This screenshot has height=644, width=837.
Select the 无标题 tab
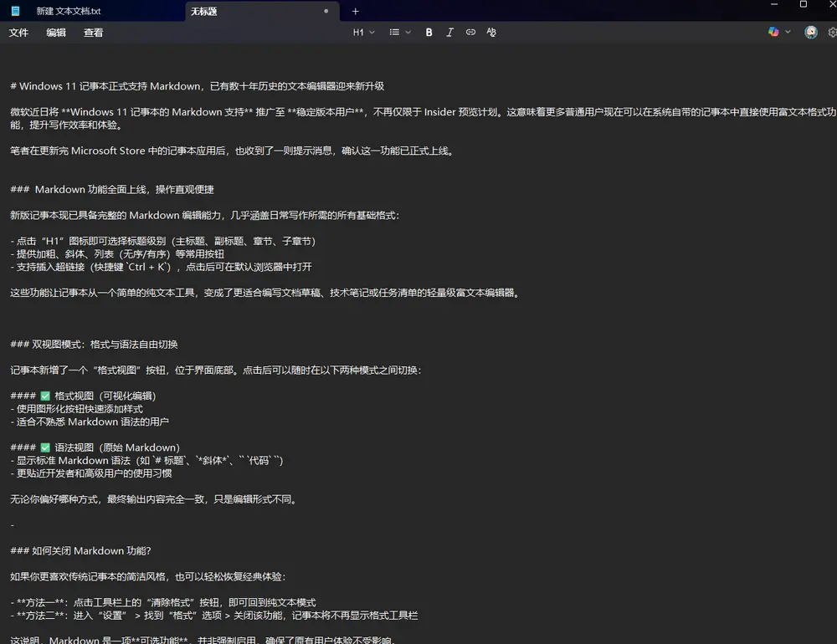pyautogui.click(x=204, y=11)
